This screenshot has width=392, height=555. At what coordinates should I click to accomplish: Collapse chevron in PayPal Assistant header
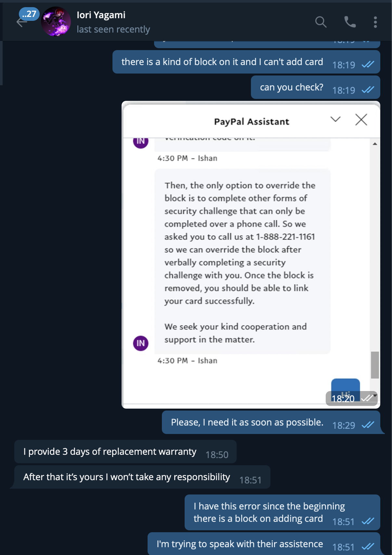335,119
